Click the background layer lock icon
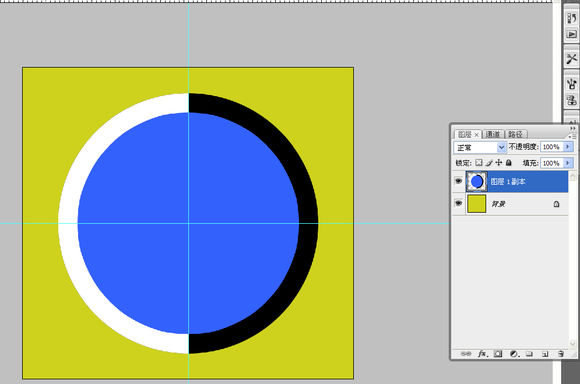 [x=556, y=204]
